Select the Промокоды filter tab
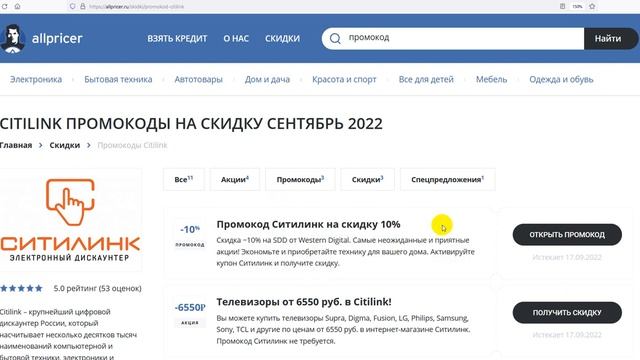The width and height of the screenshot is (640, 360). coord(300,180)
